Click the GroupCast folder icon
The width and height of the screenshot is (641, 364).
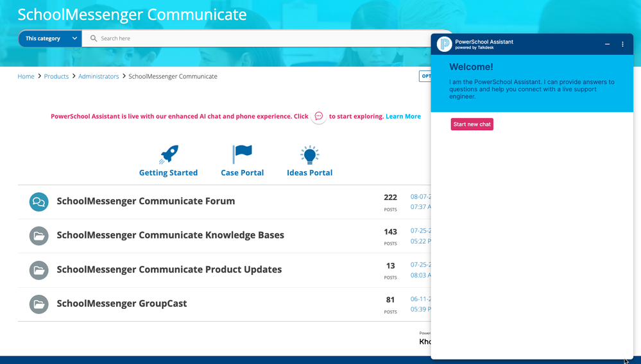coord(39,304)
